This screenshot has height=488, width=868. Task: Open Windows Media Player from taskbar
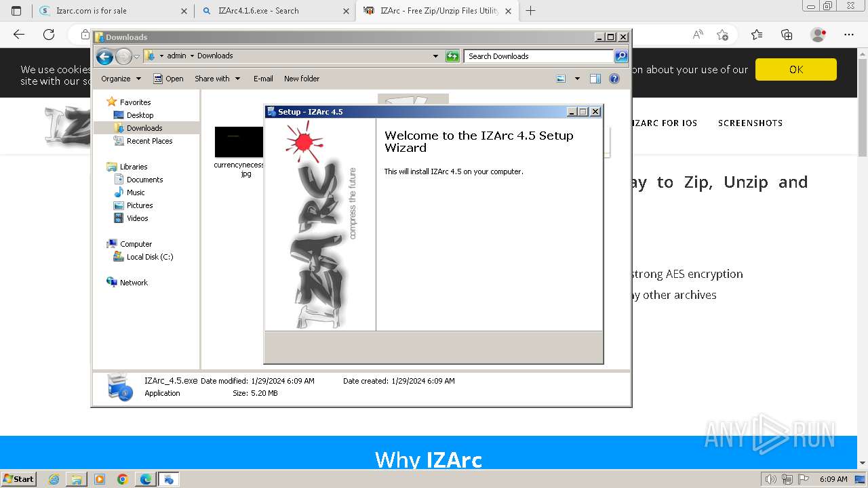point(100,479)
